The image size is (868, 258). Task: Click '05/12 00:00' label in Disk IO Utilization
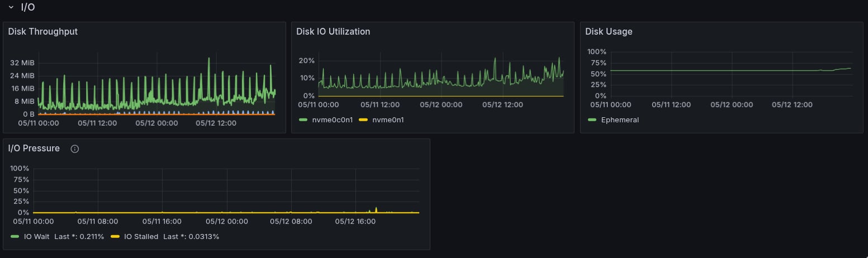pos(442,104)
